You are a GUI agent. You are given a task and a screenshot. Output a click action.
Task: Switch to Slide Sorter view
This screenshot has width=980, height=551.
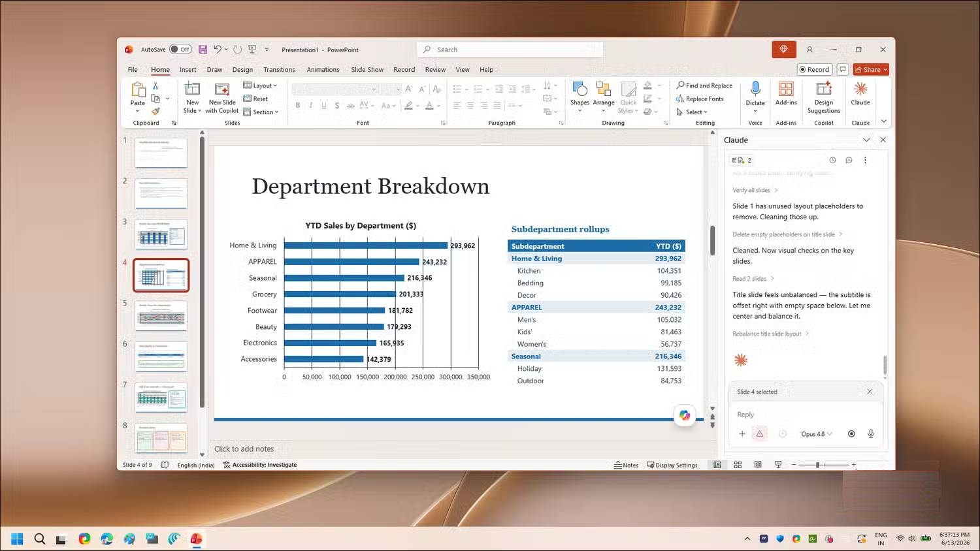click(738, 465)
